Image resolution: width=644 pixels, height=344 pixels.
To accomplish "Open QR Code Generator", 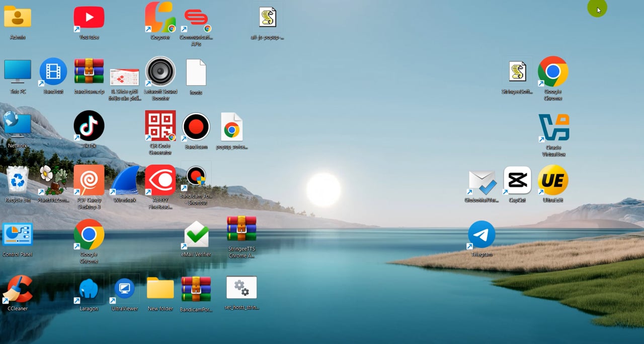I will tap(160, 126).
